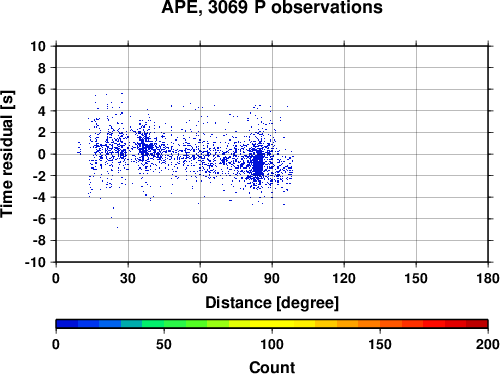Click the 'Count' colorbar label
Screen dimensions: 500x374
click(272, 367)
